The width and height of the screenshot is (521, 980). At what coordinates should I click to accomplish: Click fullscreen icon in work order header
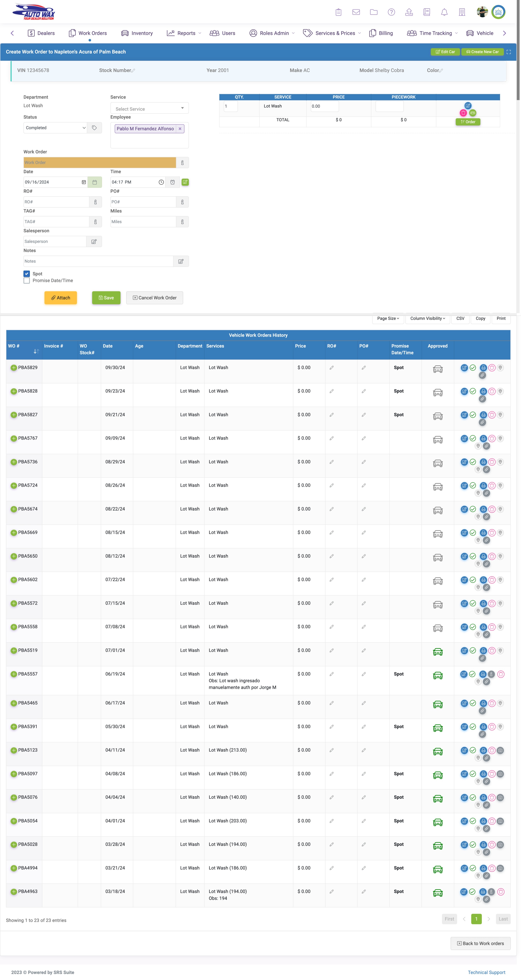[x=508, y=52]
